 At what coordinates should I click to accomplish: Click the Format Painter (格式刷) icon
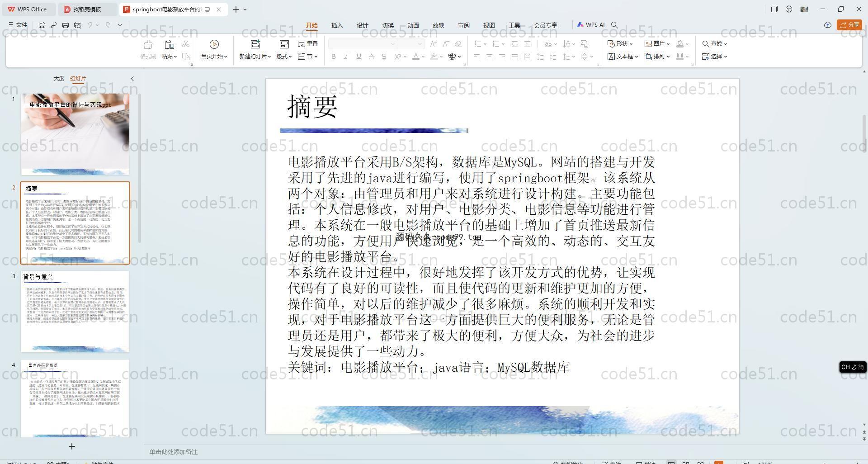point(148,44)
